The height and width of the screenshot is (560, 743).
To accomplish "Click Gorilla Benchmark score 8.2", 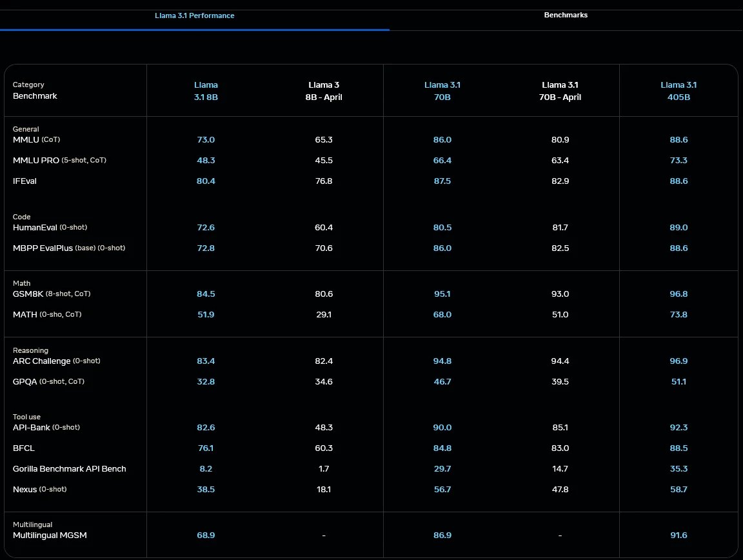I will pyautogui.click(x=206, y=469).
